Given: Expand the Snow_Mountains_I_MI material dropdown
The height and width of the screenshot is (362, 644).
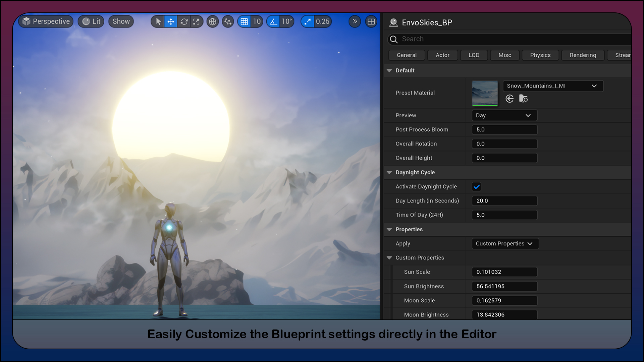Looking at the screenshot, I should point(594,86).
